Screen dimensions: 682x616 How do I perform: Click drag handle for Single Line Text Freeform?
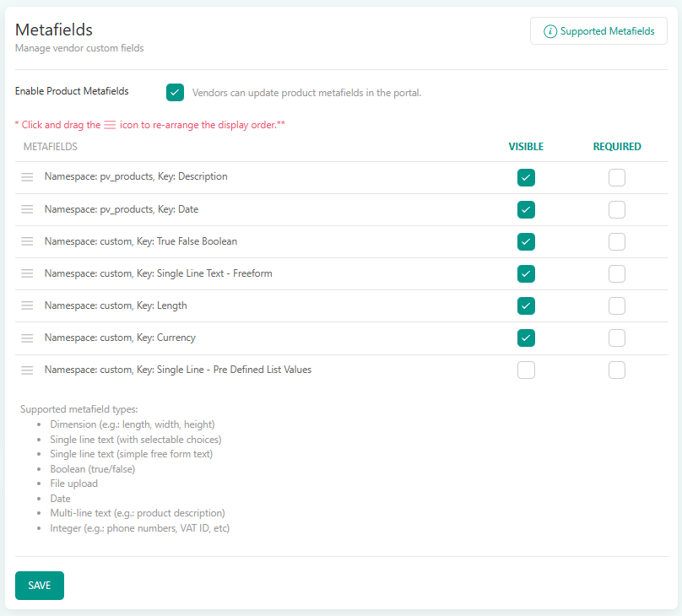pyautogui.click(x=27, y=273)
